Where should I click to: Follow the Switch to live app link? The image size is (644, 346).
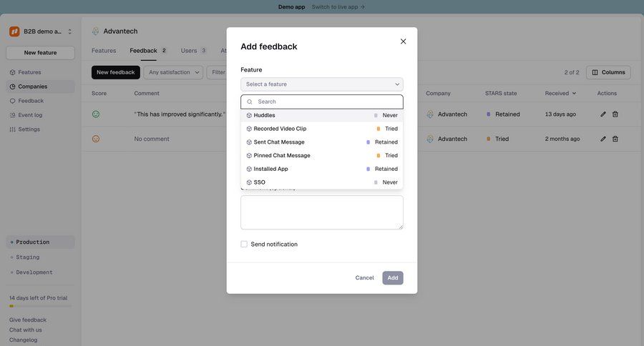[338, 7]
